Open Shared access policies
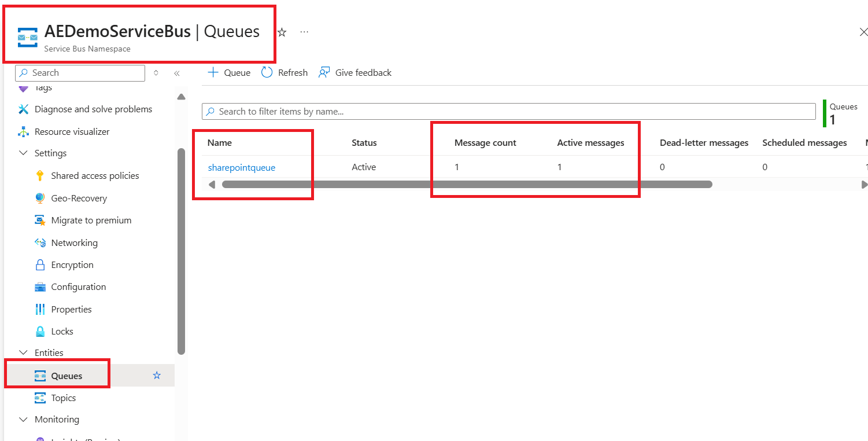 coord(95,176)
